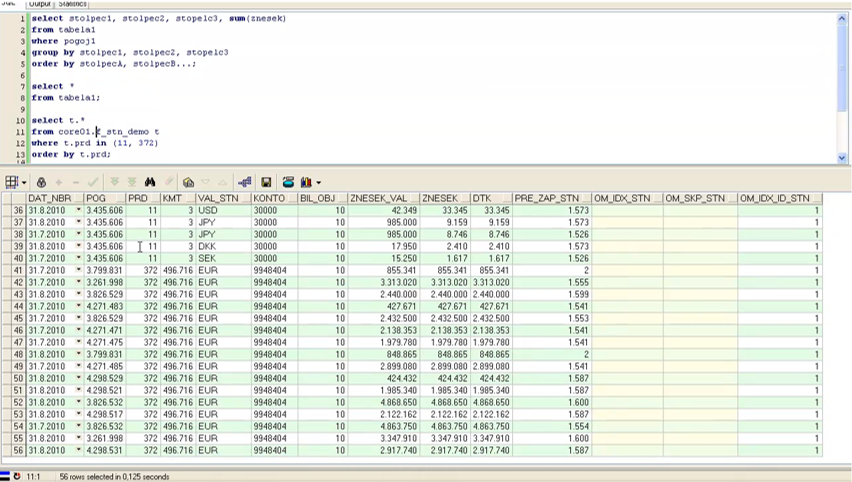The width and height of the screenshot is (852, 482).
Task: Click the binoculars find icon
Action: pos(150,182)
